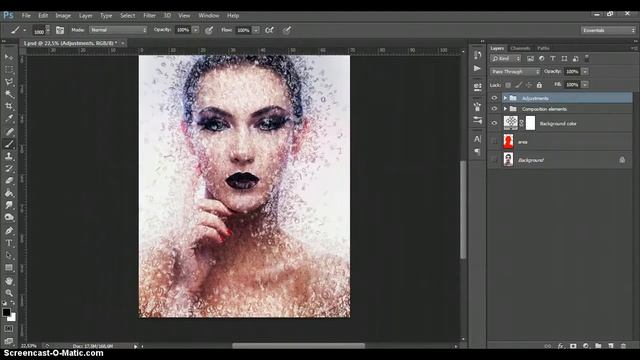Select the Hand tool
The height and width of the screenshot is (360, 640).
coord(9,281)
